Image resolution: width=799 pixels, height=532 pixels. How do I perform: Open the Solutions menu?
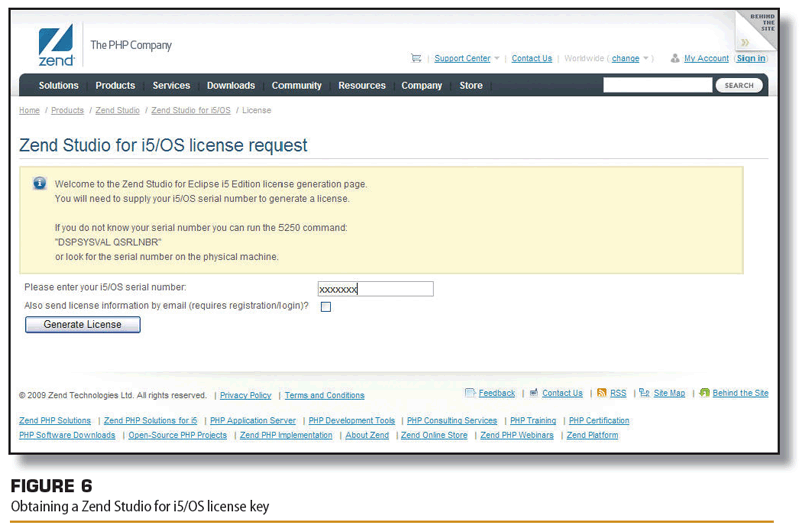tap(59, 86)
